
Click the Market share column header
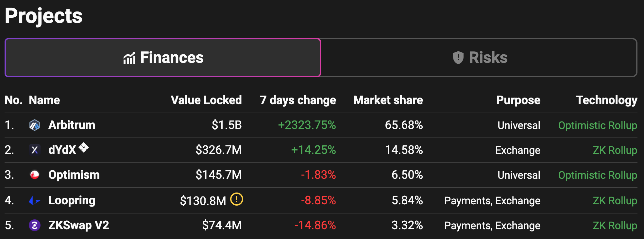coord(388,100)
